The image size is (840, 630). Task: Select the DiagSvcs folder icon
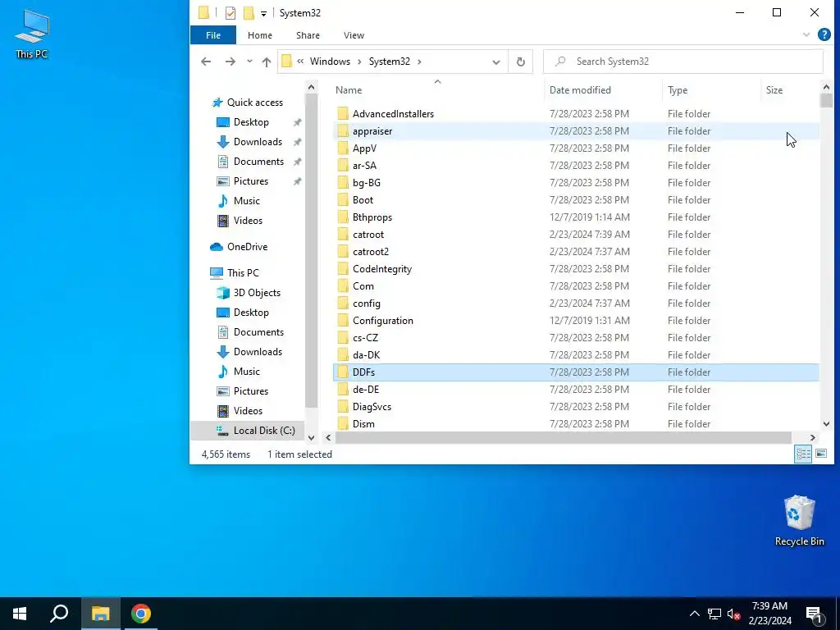(343, 407)
